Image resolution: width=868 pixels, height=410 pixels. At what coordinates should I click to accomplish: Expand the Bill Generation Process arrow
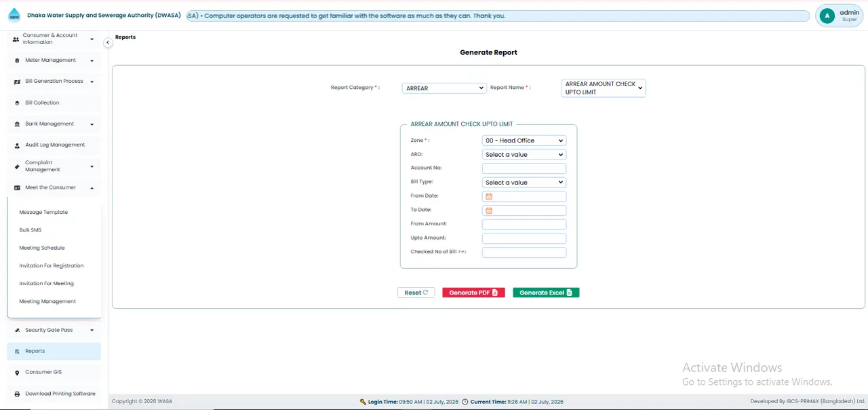[92, 81]
